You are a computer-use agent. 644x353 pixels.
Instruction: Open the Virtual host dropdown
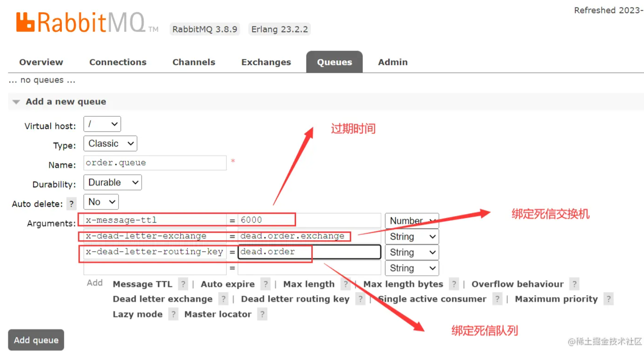tap(102, 124)
